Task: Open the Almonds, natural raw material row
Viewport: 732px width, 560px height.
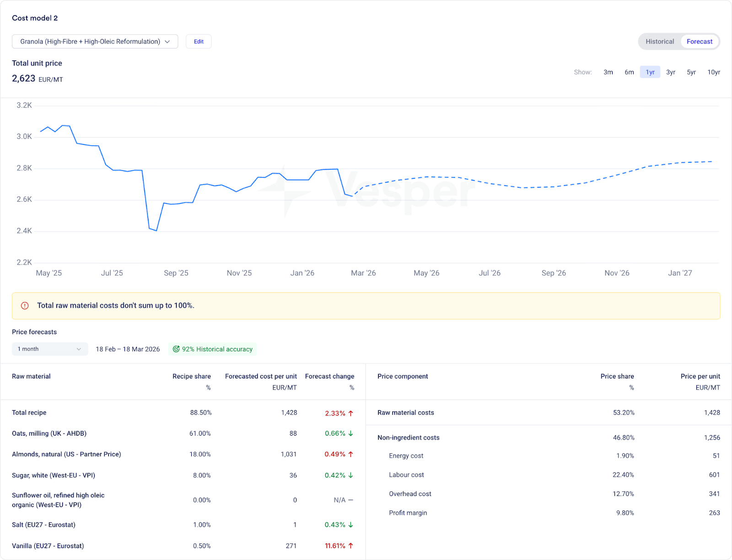Action: coord(66,454)
